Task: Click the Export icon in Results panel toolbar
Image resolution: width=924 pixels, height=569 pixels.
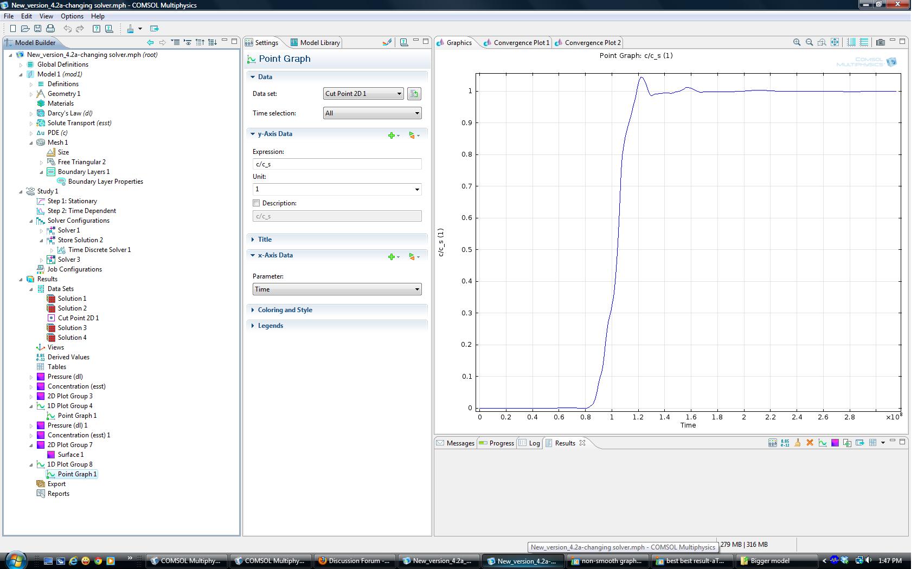Action: click(x=860, y=443)
